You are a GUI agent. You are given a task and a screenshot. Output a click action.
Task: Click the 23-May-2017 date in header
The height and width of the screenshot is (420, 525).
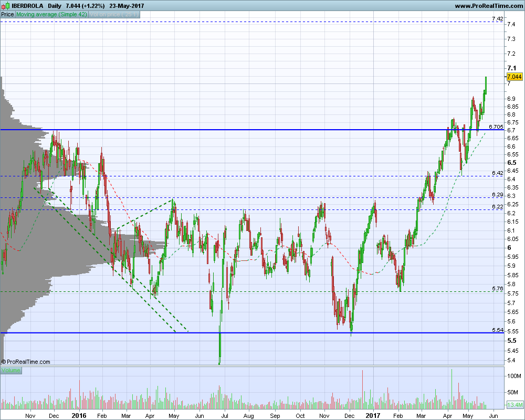pos(127,6)
